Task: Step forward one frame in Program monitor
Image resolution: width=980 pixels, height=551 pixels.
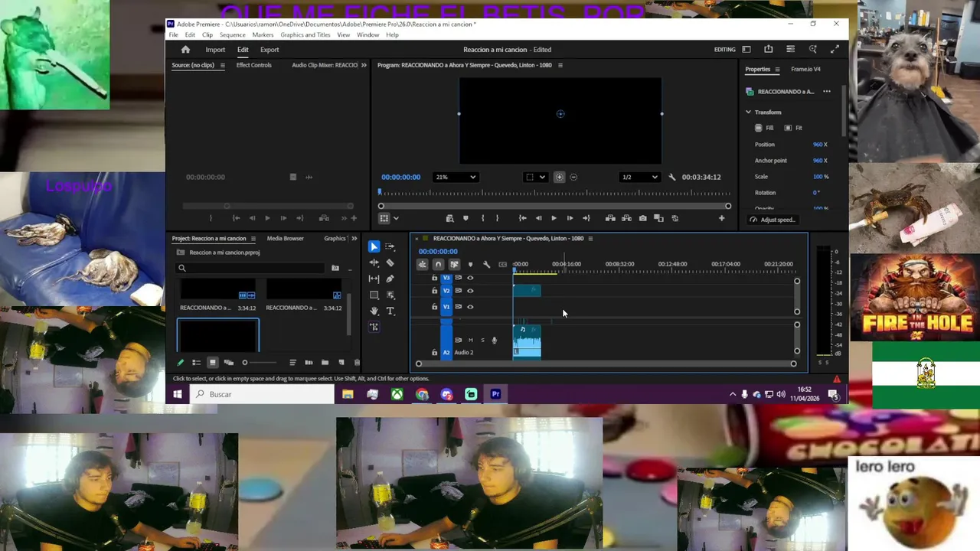Action: [570, 218]
